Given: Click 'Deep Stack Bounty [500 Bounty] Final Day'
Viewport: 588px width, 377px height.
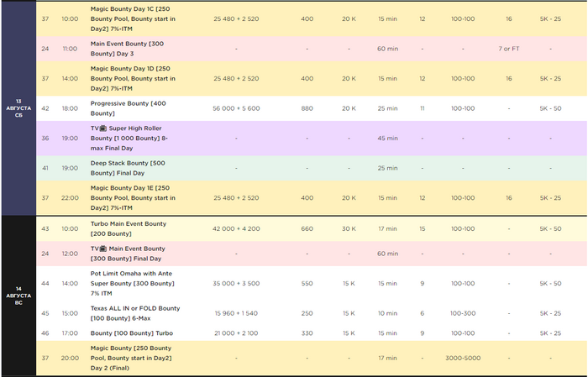Looking at the screenshot, I should [128, 168].
